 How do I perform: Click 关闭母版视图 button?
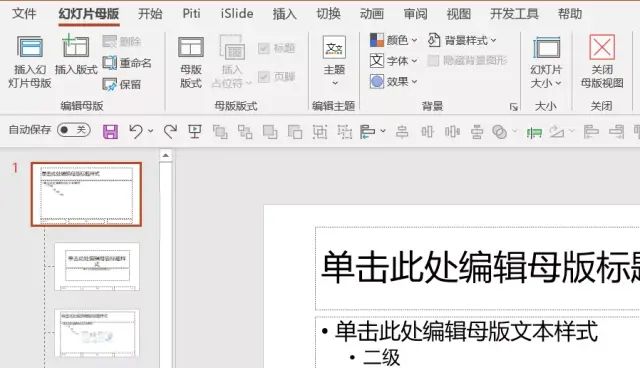pyautogui.click(x=602, y=61)
